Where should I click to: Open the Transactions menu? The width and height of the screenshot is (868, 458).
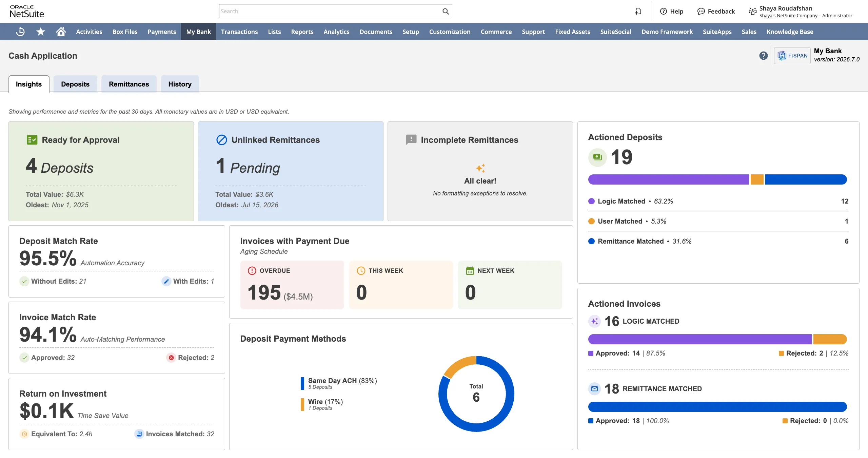(x=239, y=32)
